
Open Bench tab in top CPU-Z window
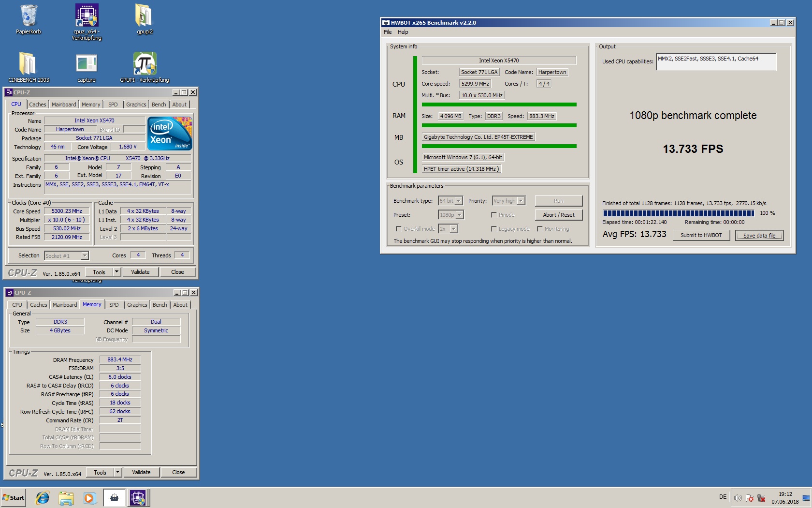click(x=159, y=105)
